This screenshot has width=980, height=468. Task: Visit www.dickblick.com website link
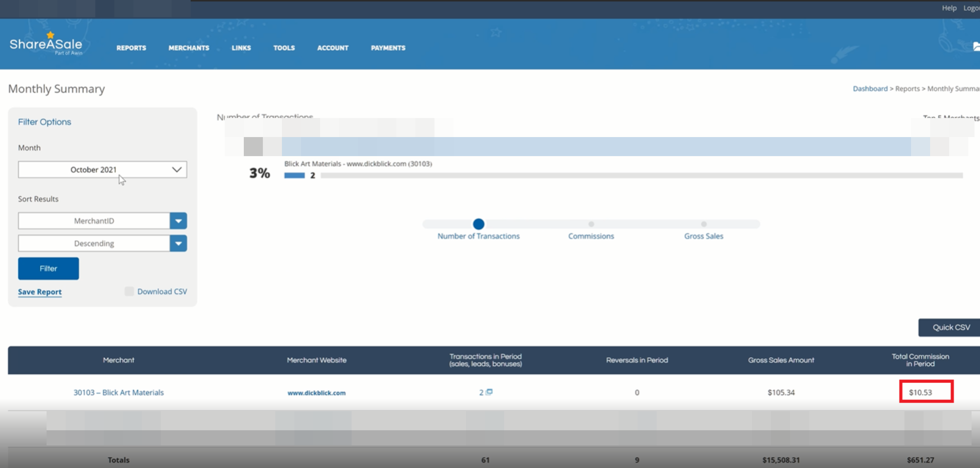tap(316, 393)
